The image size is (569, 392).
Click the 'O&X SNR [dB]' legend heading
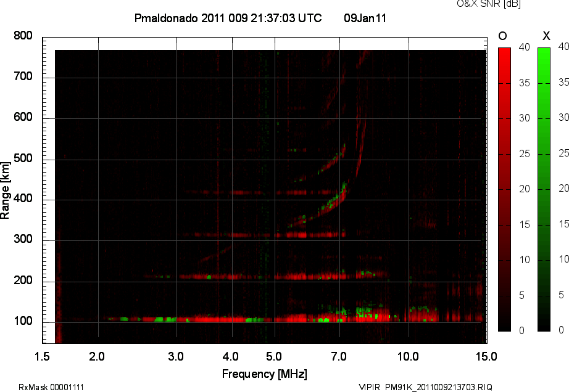[x=488, y=4]
